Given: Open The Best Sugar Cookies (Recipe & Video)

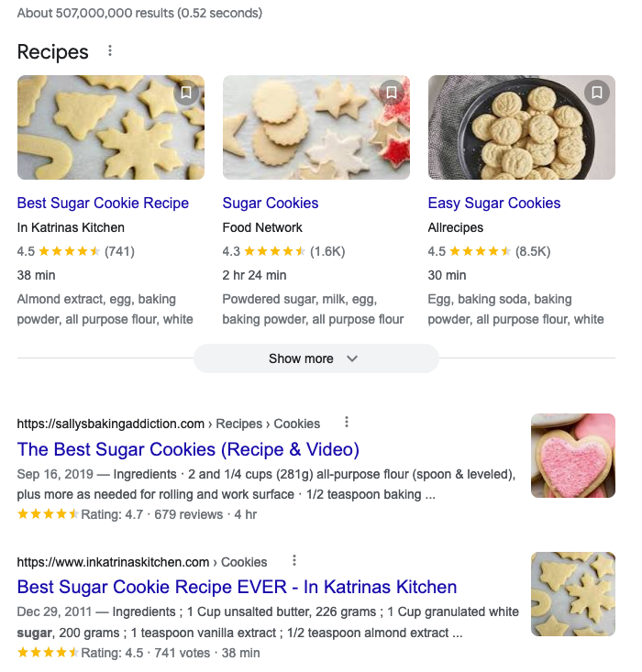Looking at the screenshot, I should (188, 449).
